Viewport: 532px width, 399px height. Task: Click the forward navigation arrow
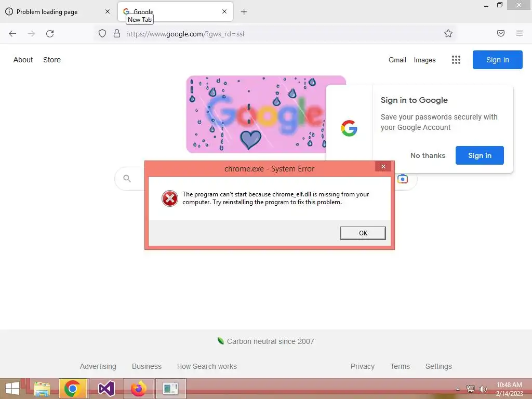[31, 34]
